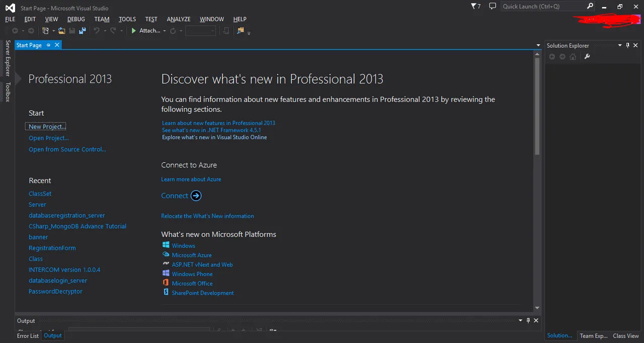Open the Redo history dropdown arrow

point(121,31)
